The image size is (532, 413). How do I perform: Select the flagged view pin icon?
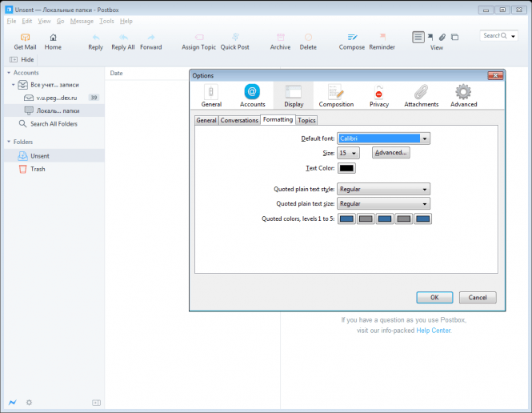430,37
